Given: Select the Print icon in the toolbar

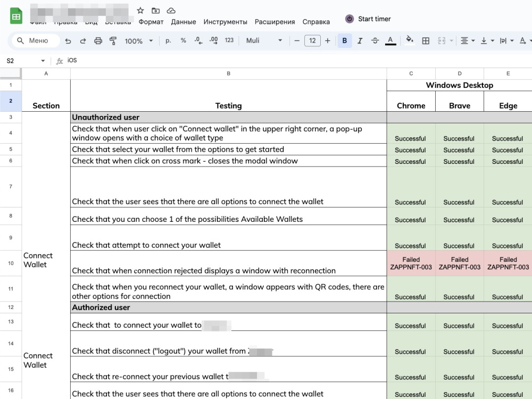Looking at the screenshot, I should (x=98, y=40).
